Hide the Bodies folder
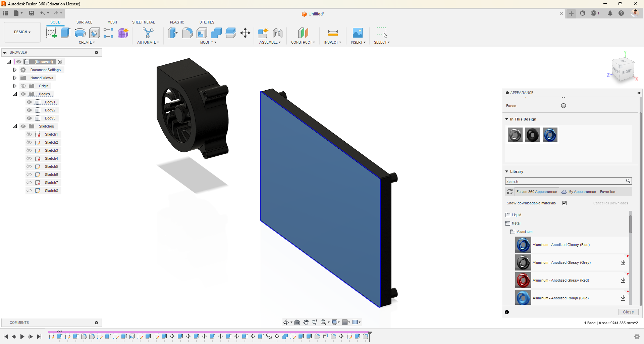Viewport: 644px width, 344px height. 23,94
